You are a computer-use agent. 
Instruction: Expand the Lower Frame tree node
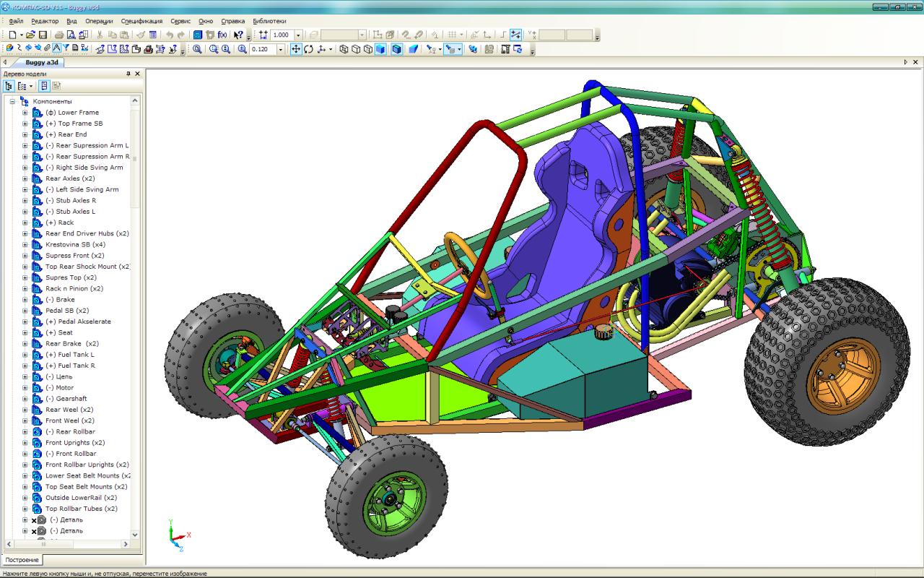pyautogui.click(x=25, y=113)
